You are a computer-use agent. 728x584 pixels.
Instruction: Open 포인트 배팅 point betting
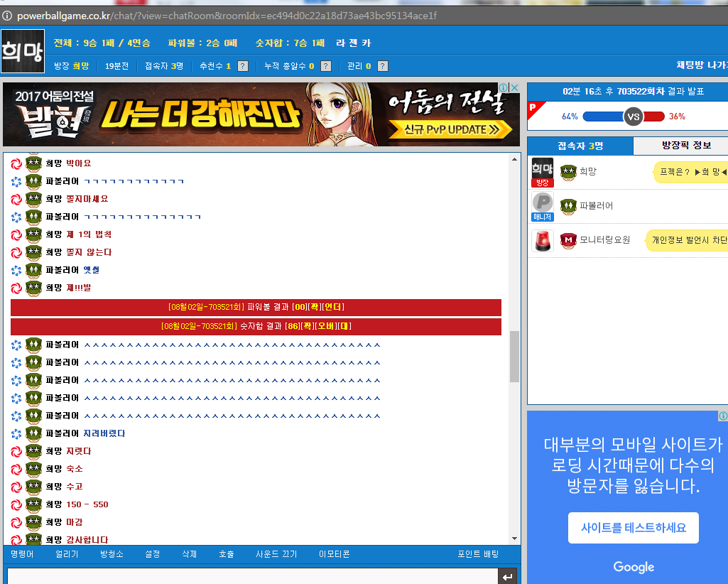click(x=478, y=553)
